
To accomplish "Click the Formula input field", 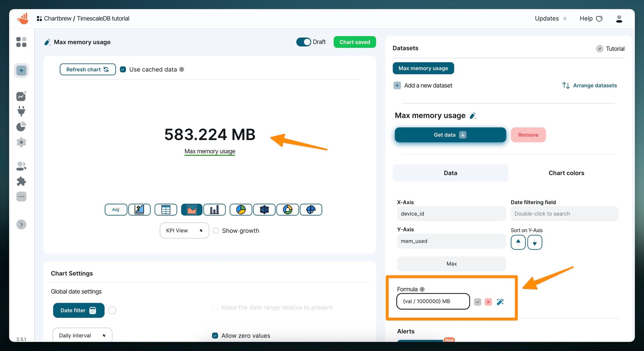I will pos(433,301).
